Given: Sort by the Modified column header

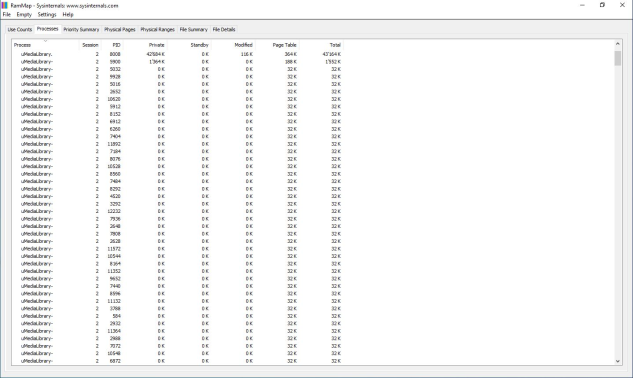Looking at the screenshot, I should 233,45.
